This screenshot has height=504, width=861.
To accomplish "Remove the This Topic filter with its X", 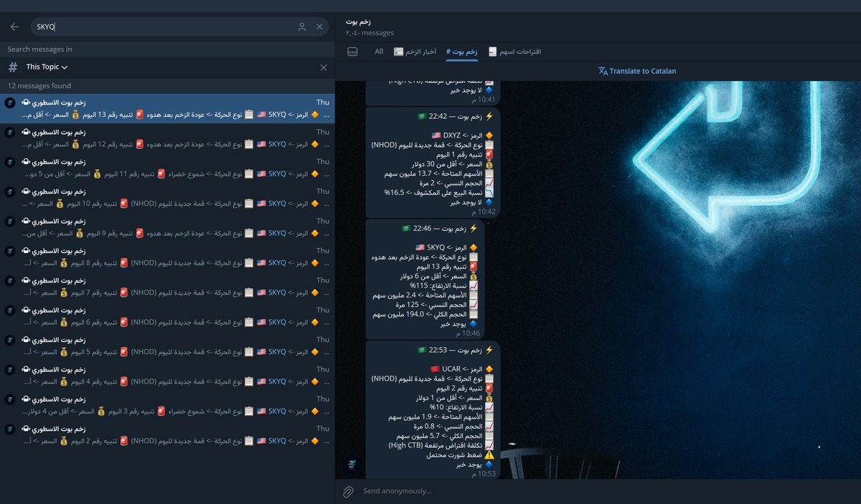I will [x=324, y=67].
